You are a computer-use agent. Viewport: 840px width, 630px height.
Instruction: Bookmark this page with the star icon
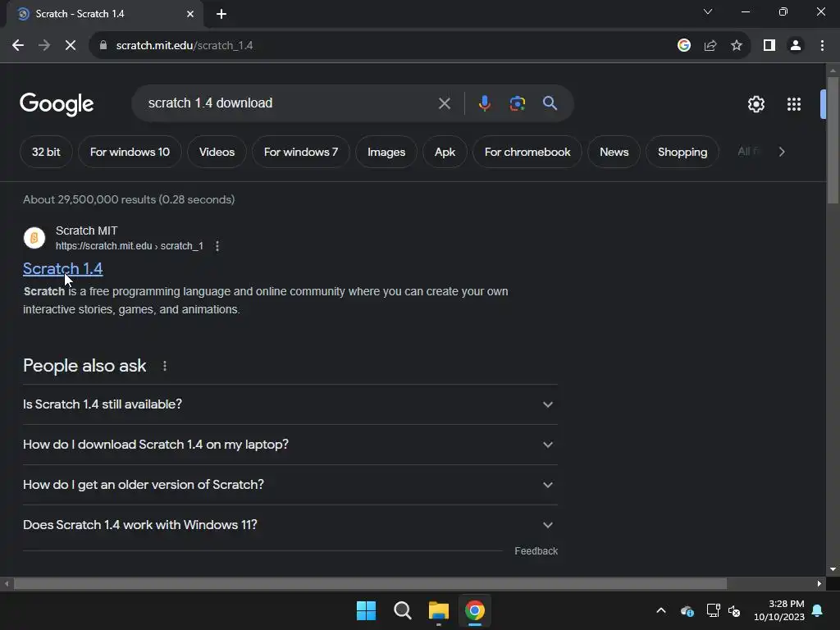(737, 46)
